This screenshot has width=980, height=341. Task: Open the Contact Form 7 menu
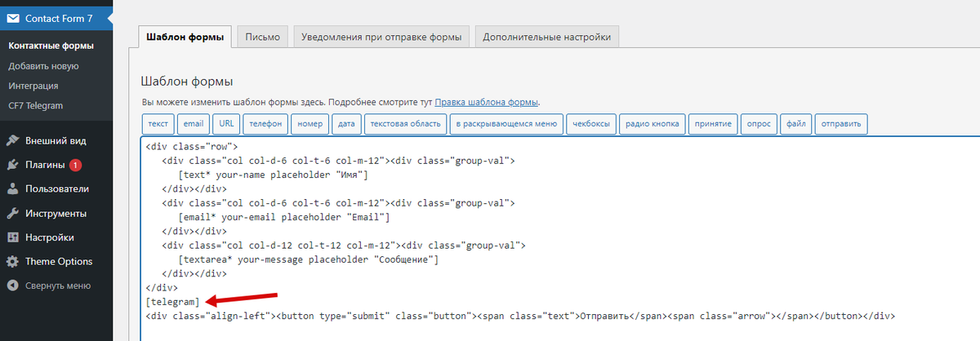coord(56,17)
